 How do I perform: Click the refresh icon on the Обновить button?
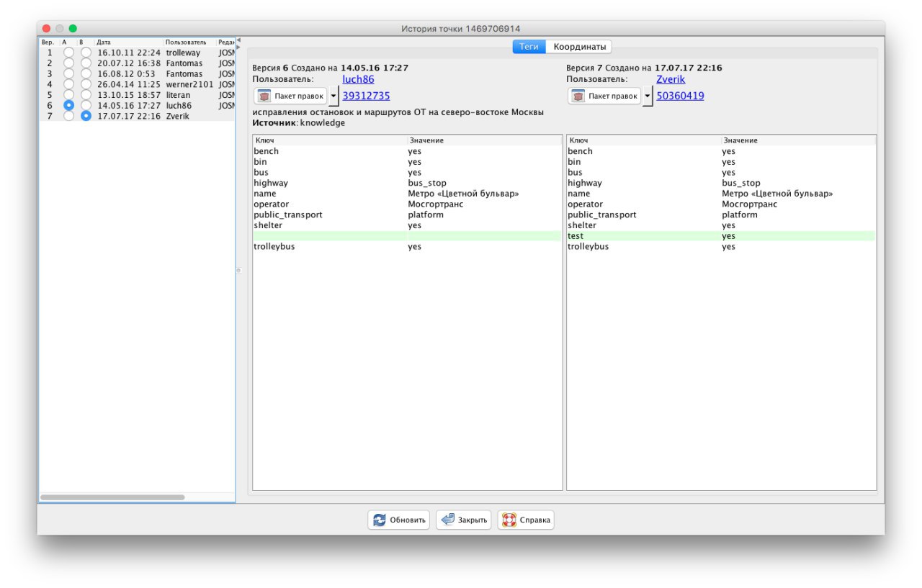pos(380,520)
